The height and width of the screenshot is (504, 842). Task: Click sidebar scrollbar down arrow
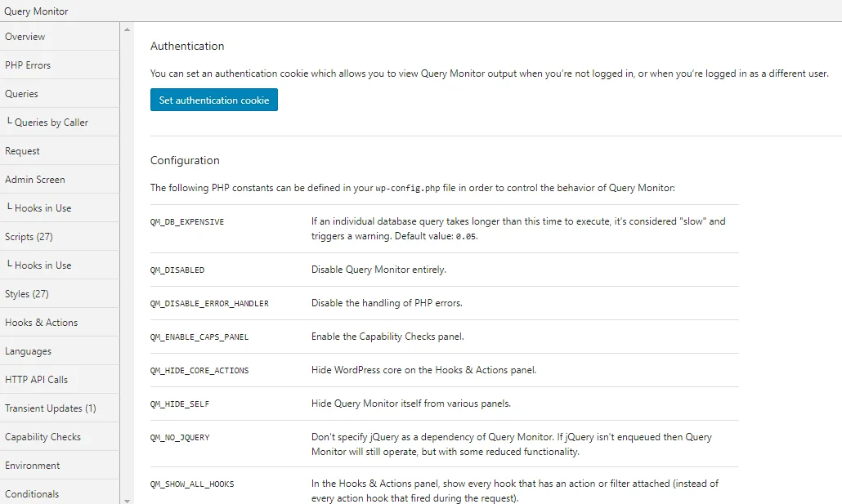click(128, 500)
